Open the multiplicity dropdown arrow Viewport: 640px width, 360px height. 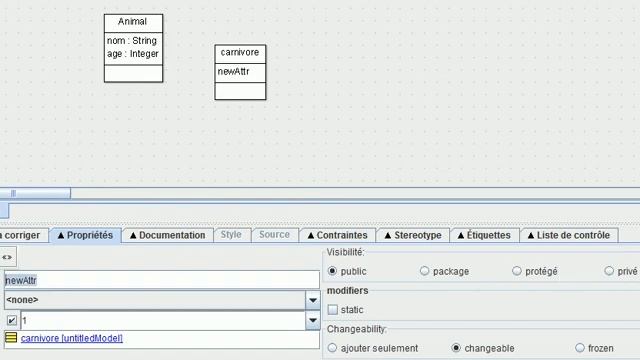click(313, 320)
